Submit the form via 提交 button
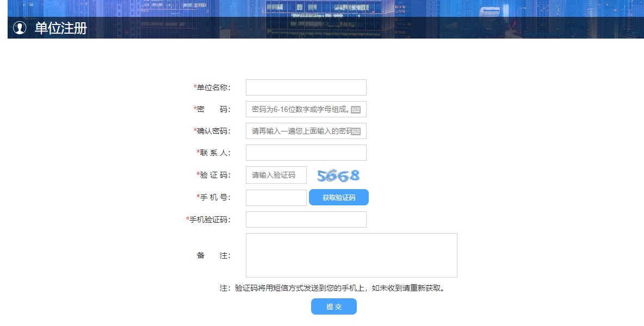 click(333, 306)
